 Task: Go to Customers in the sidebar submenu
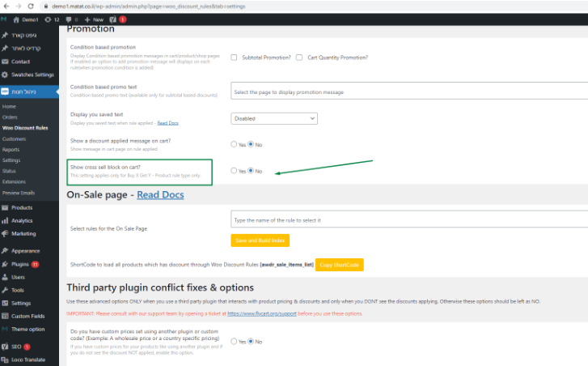point(15,138)
